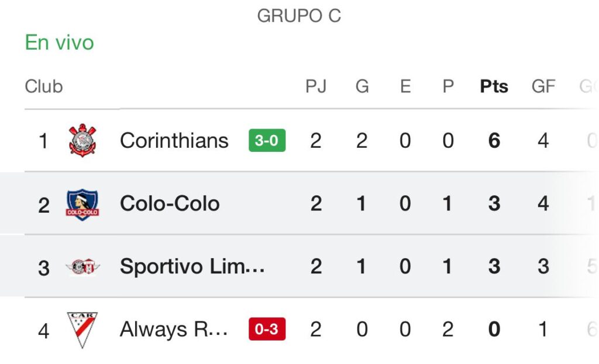
Task: Select the Corinthians team name
Action: (174, 140)
